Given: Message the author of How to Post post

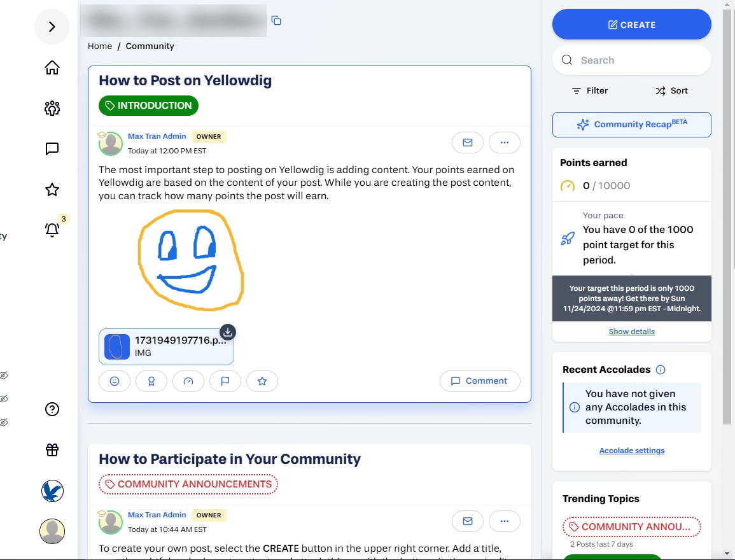Looking at the screenshot, I should click(x=468, y=143).
